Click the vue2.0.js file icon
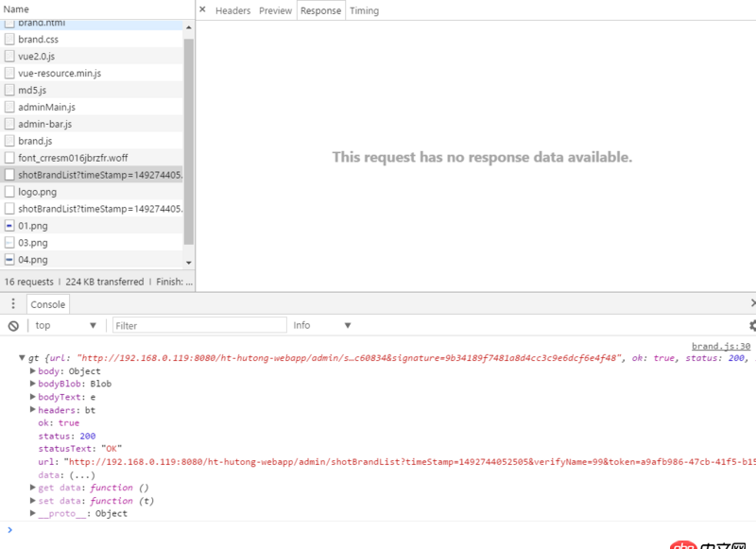The width and height of the screenshot is (756, 549). click(9, 57)
